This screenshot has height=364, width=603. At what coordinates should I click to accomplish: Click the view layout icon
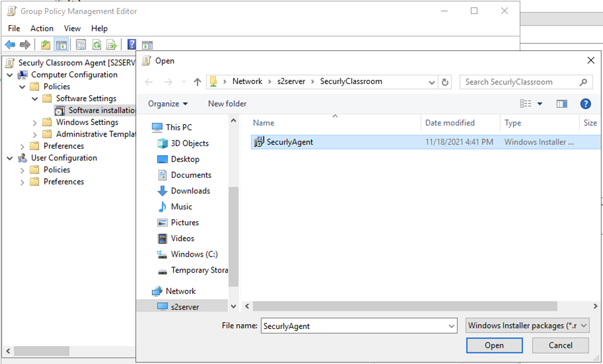pyautogui.click(x=526, y=104)
